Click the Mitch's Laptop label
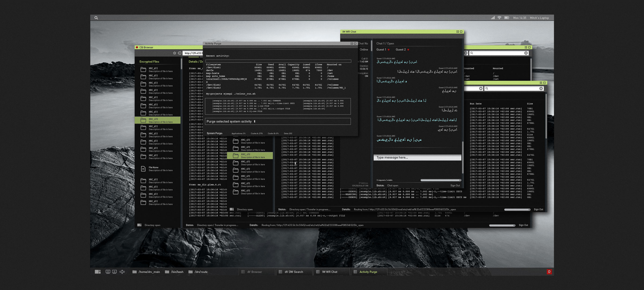The width and height of the screenshot is (644, 290). (539, 18)
